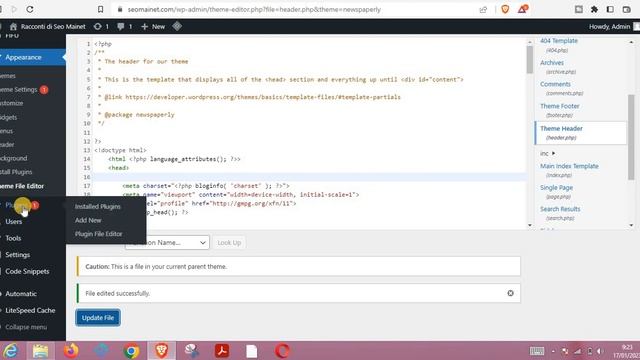The image size is (640, 360).
Task: Reload the page with browser refresh icon
Action: coord(30,9)
